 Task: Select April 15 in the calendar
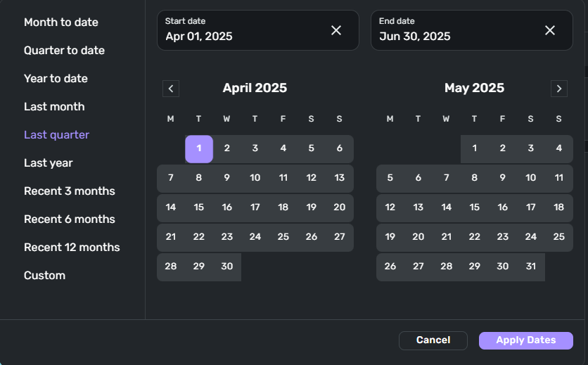(x=199, y=207)
